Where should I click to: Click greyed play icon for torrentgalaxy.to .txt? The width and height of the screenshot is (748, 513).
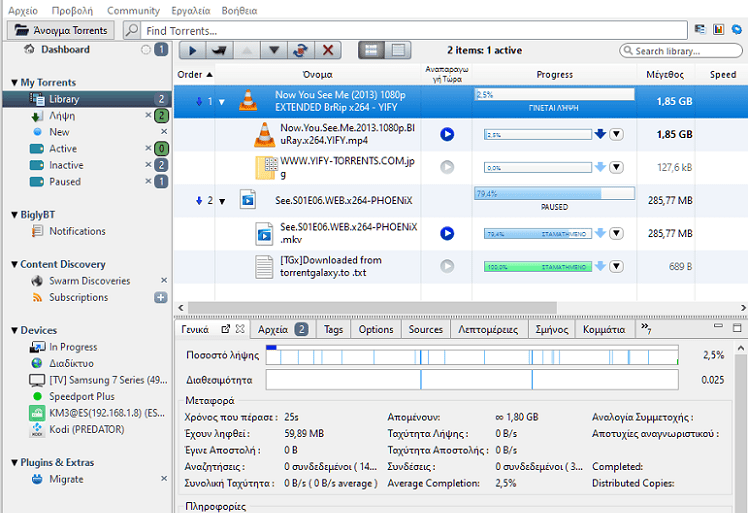coord(447,266)
